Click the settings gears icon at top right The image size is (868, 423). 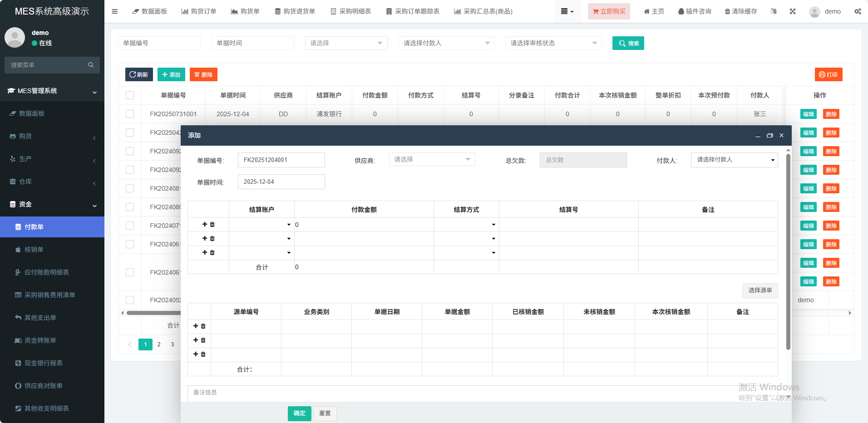coord(858,11)
